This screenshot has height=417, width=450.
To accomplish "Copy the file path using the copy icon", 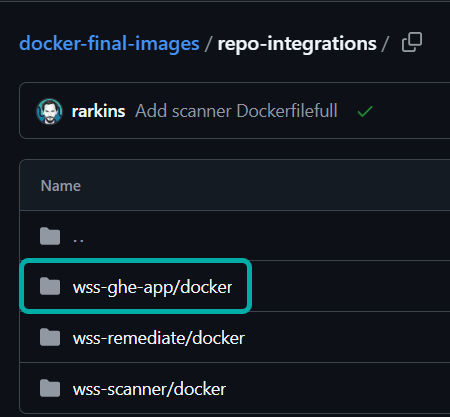I will point(412,42).
